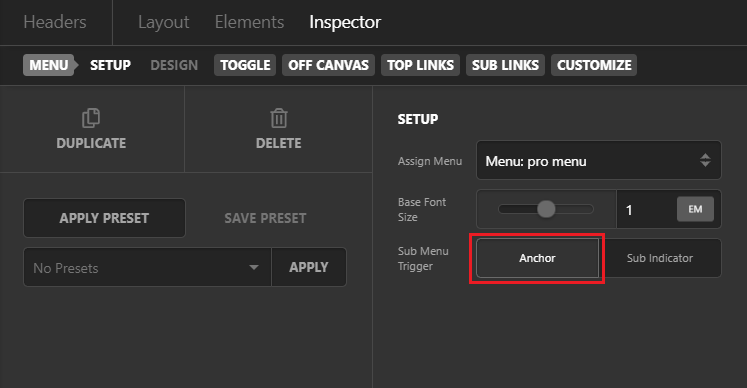Open the Off Canvas settings group
Viewport: 747px width, 388px height.
pos(328,65)
